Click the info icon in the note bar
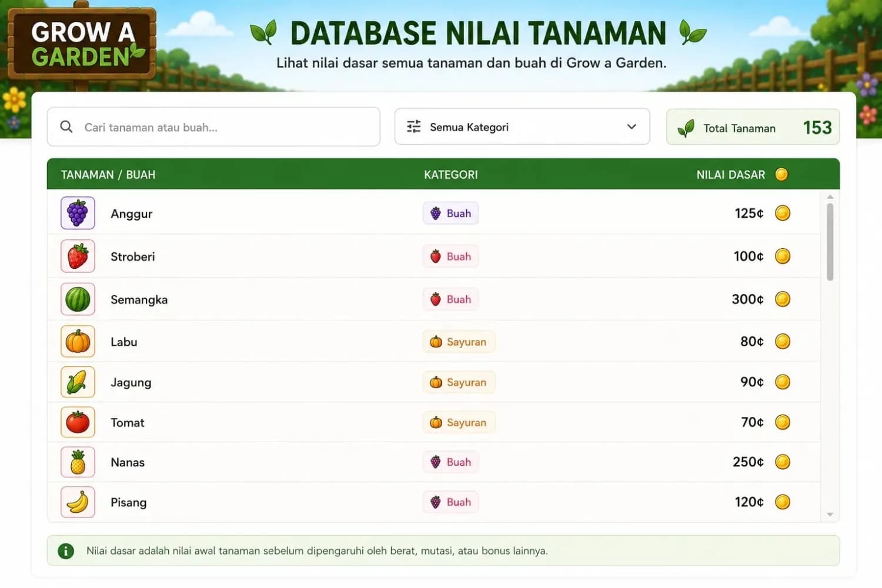 tap(66, 551)
